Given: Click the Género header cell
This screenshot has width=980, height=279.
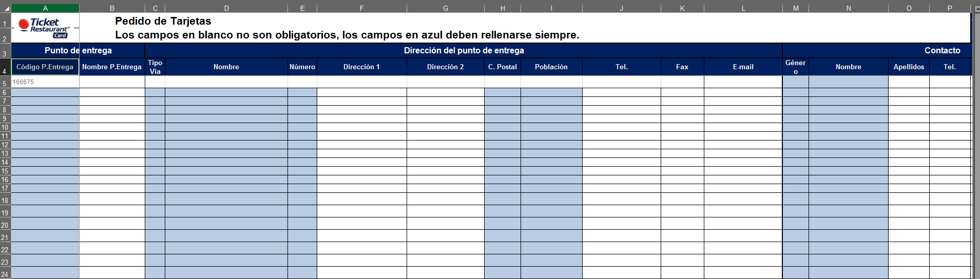Looking at the screenshot, I should 795,67.
